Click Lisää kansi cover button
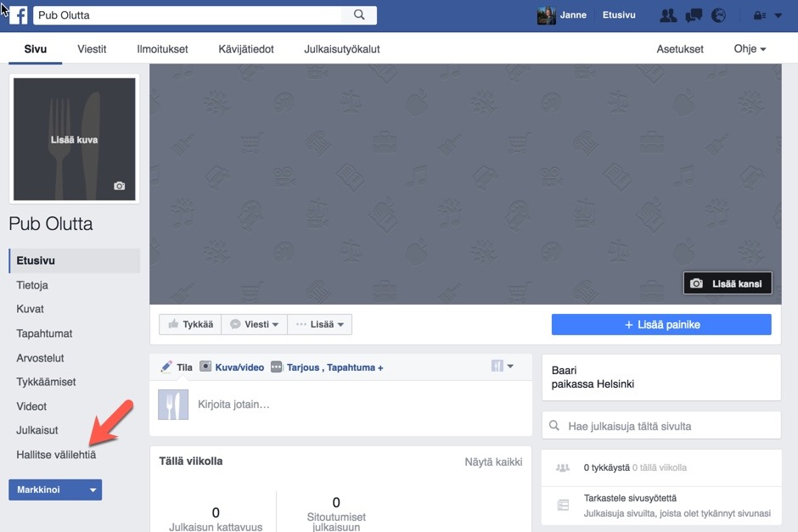 (728, 283)
